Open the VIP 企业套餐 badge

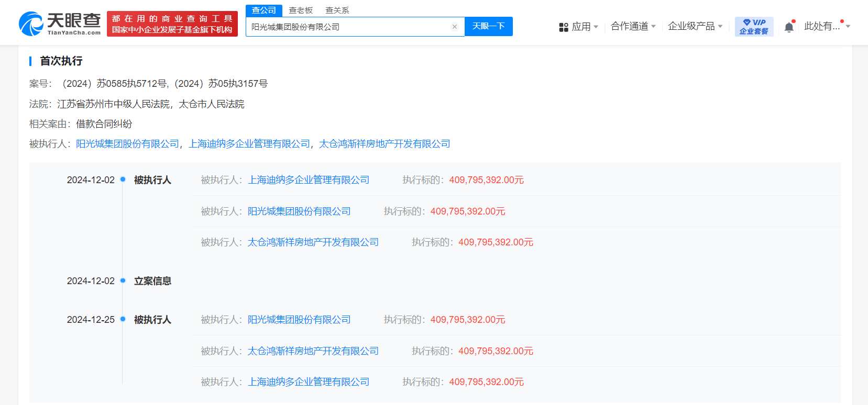(754, 27)
